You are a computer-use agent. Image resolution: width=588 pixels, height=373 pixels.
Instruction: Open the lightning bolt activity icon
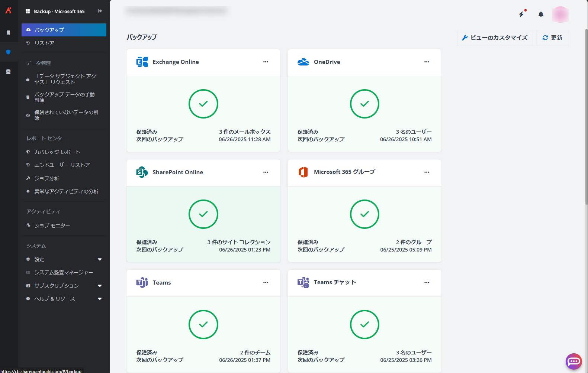(522, 14)
